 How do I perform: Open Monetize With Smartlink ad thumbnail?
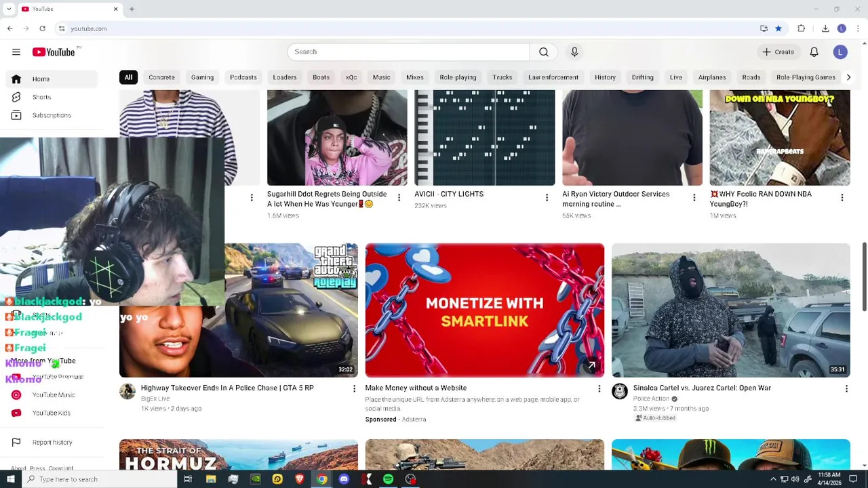pyautogui.click(x=485, y=310)
